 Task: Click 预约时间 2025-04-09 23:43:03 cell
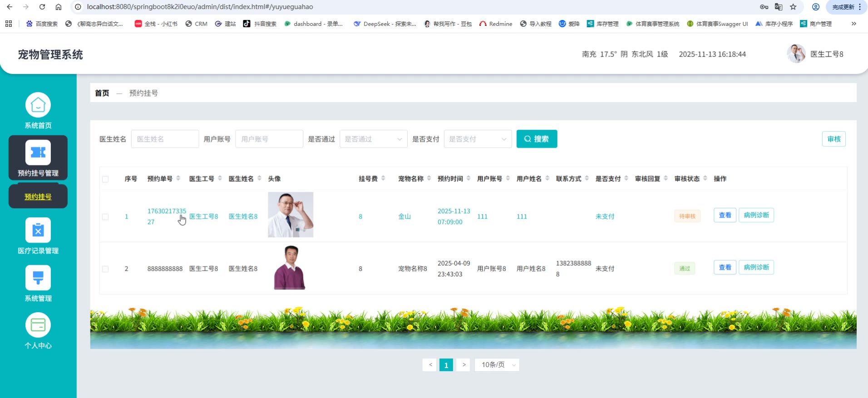[454, 269]
